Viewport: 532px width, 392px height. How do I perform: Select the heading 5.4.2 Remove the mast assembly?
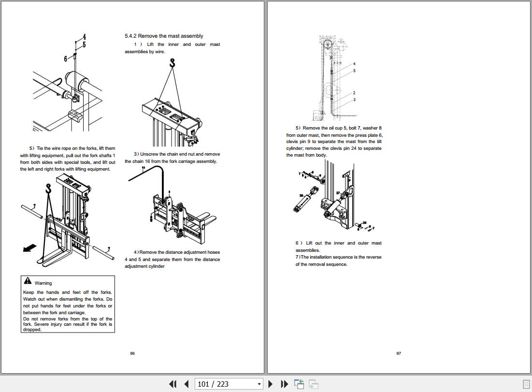click(164, 36)
